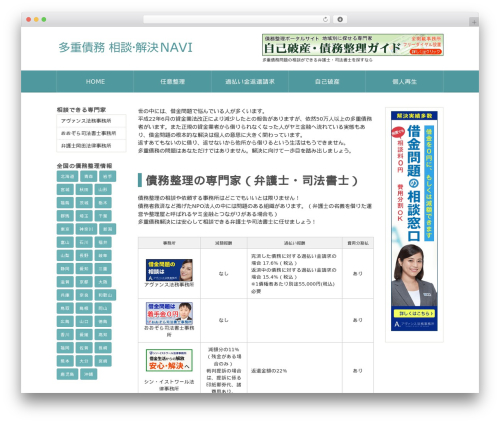Click the round icon right of the address bar
The image size is (500, 423).
[340, 19]
